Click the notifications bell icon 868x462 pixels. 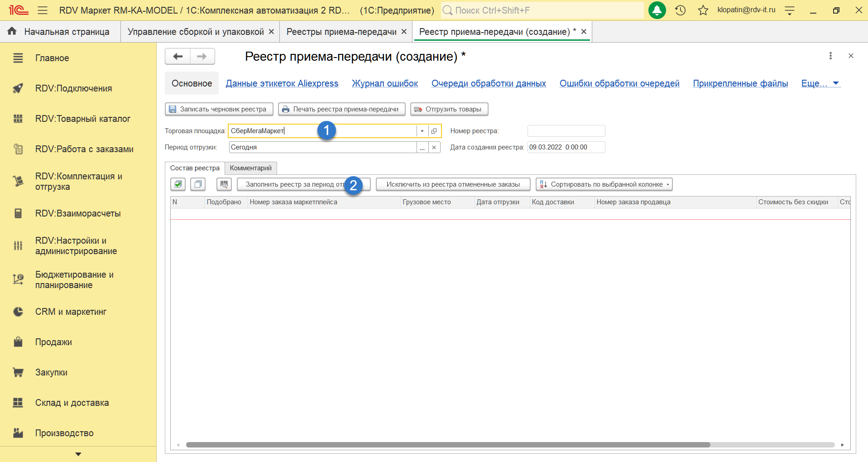657,10
